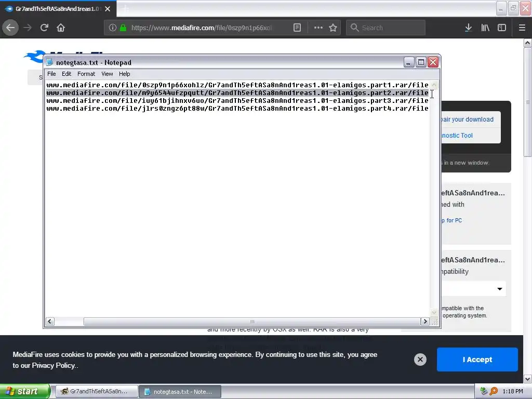This screenshot has width=532, height=399.
Task: Click the MediaFire URL address field
Action: coord(202,28)
